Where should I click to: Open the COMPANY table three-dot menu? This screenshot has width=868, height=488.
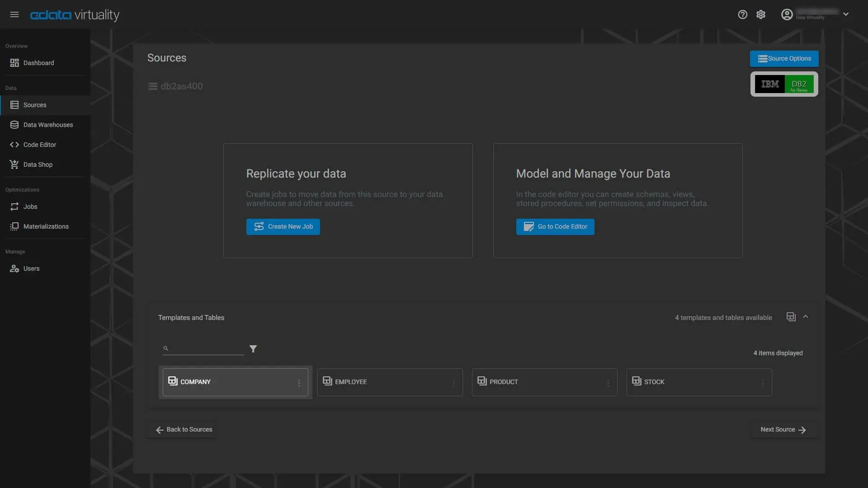tap(299, 383)
